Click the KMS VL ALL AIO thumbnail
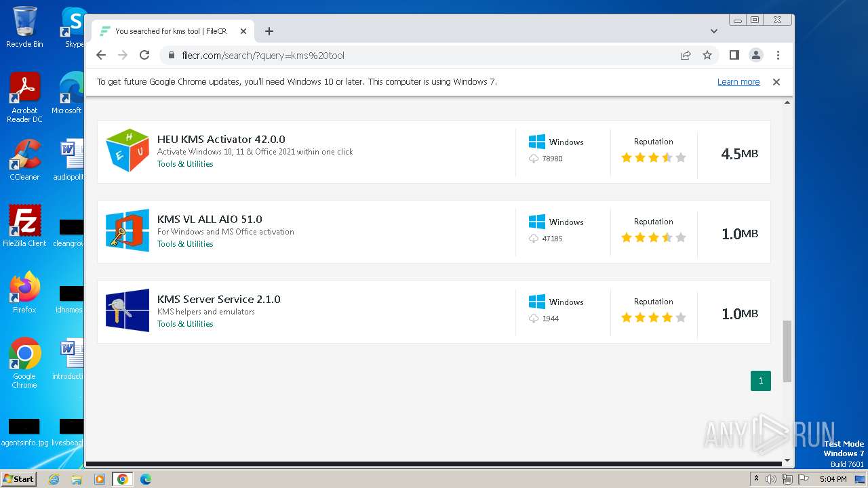This screenshot has width=868, height=488. pyautogui.click(x=127, y=230)
